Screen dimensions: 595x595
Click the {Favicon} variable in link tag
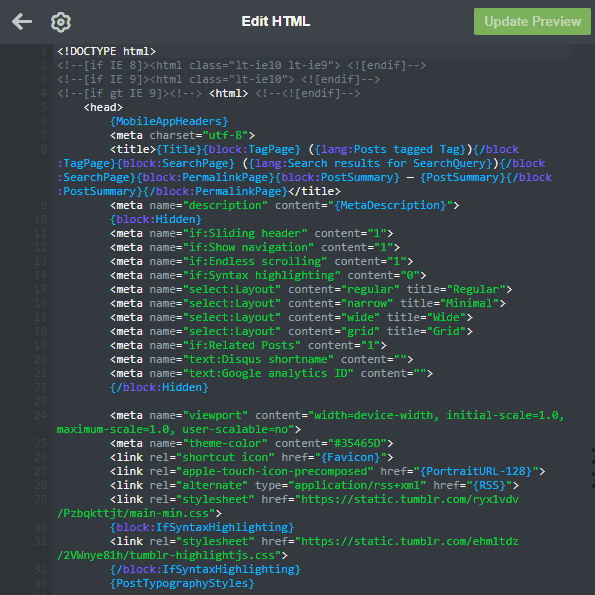click(351, 457)
